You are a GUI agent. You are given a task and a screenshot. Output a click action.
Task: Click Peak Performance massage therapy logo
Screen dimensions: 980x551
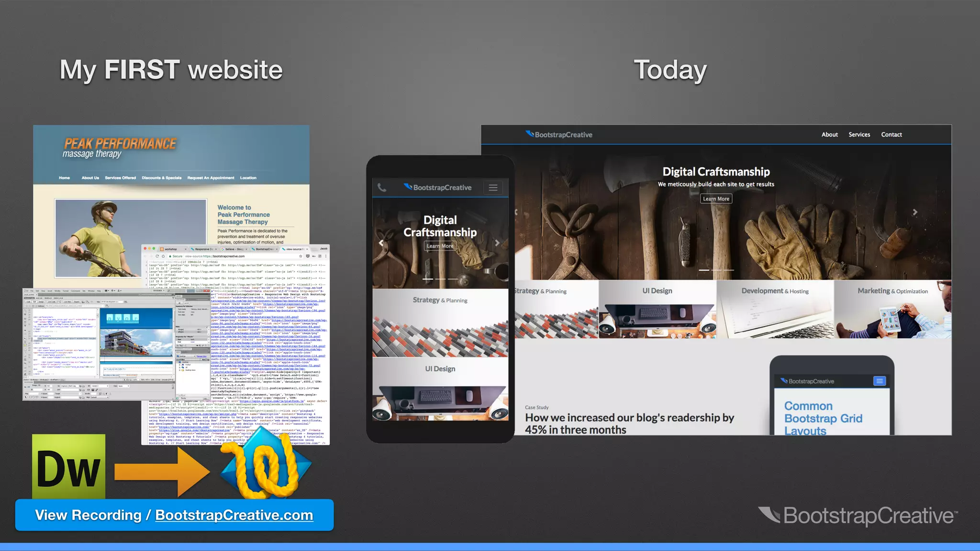pyautogui.click(x=120, y=147)
